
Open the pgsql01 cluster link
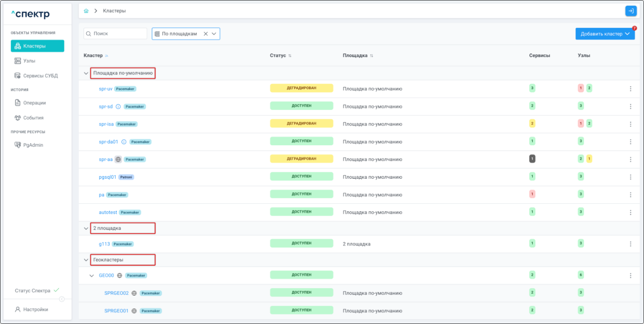107,177
